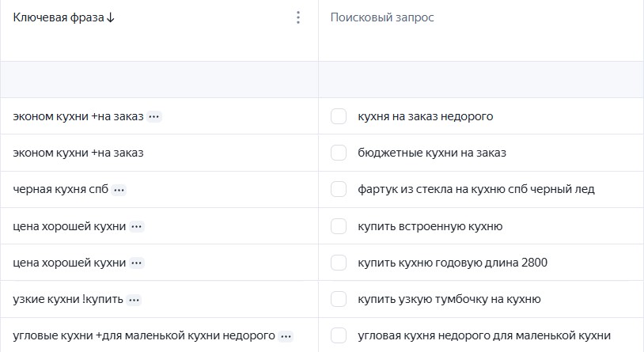The image size is (644, 352).
Task: Click the key phrase черная кухня спб
Action: tap(61, 189)
